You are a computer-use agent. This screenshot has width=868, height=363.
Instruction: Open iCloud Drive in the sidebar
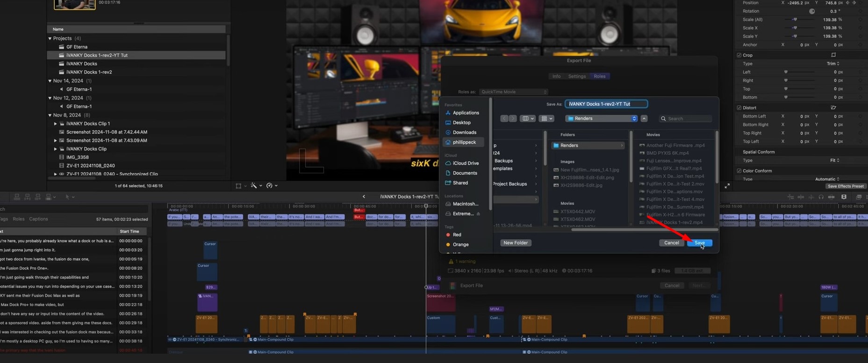pos(462,163)
